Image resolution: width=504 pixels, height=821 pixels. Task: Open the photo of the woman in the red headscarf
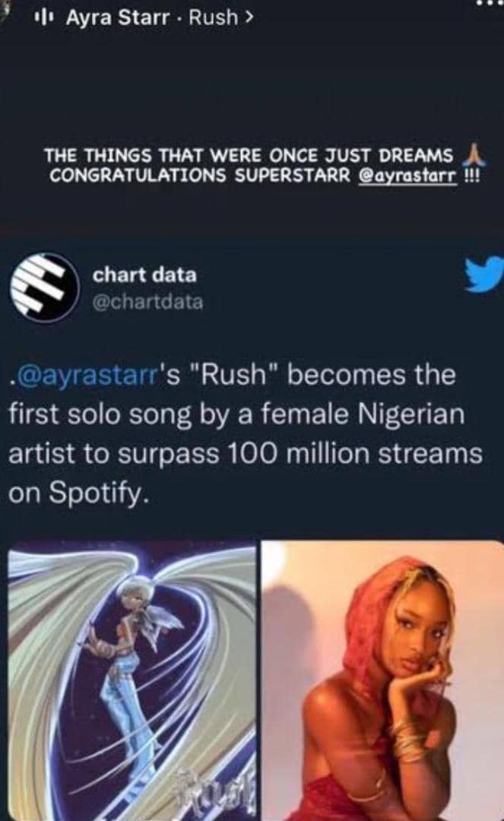pyautogui.click(x=382, y=681)
